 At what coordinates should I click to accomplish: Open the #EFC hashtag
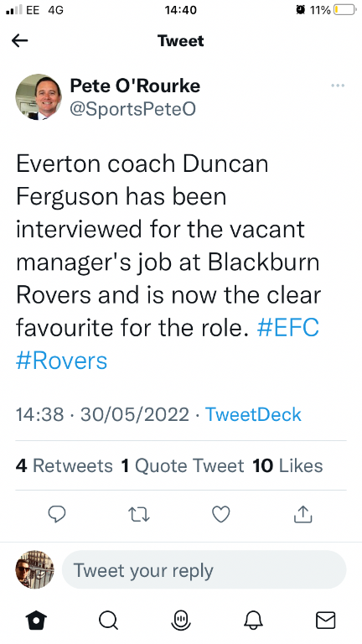(x=288, y=328)
